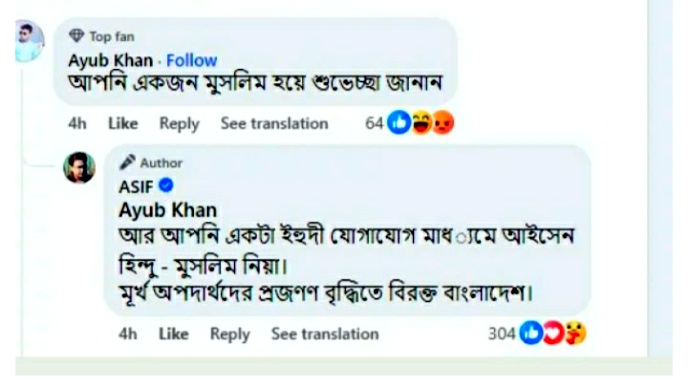Like Ayub Khan's comment

pos(123,123)
